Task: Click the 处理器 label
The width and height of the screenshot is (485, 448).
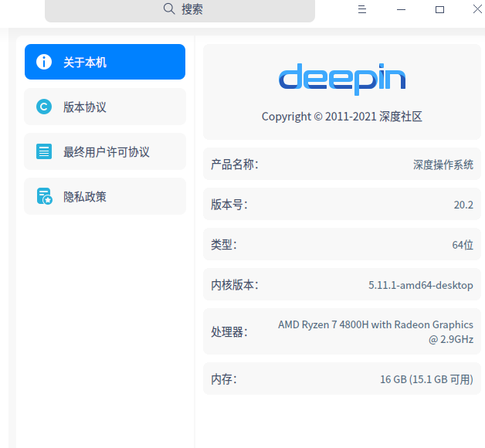Action: [x=229, y=332]
